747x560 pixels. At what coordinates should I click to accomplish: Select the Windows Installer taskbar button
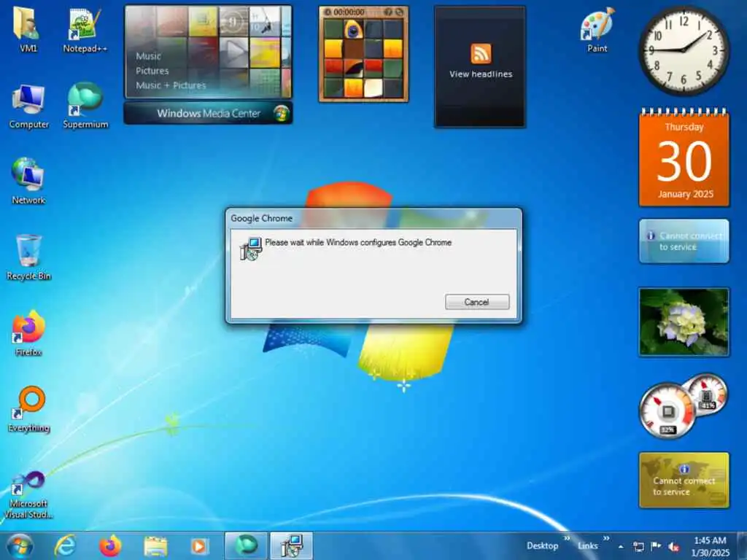292,545
